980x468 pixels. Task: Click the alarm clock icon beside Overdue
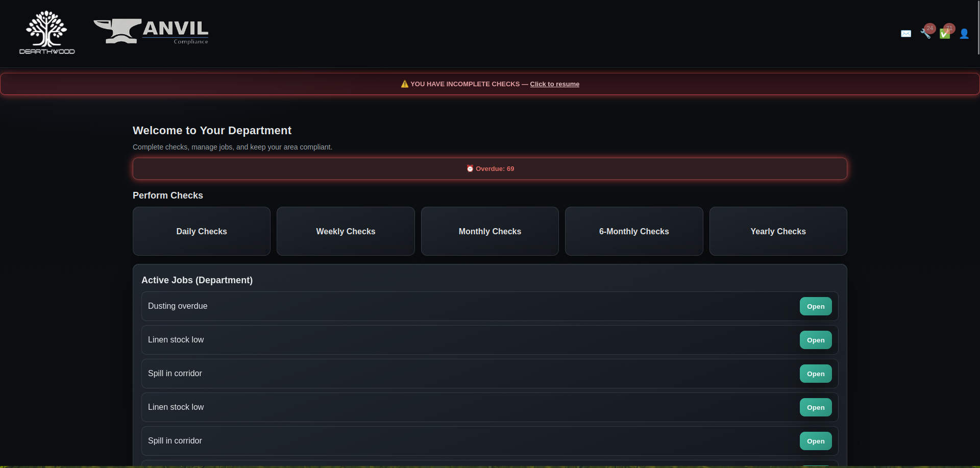(x=470, y=168)
